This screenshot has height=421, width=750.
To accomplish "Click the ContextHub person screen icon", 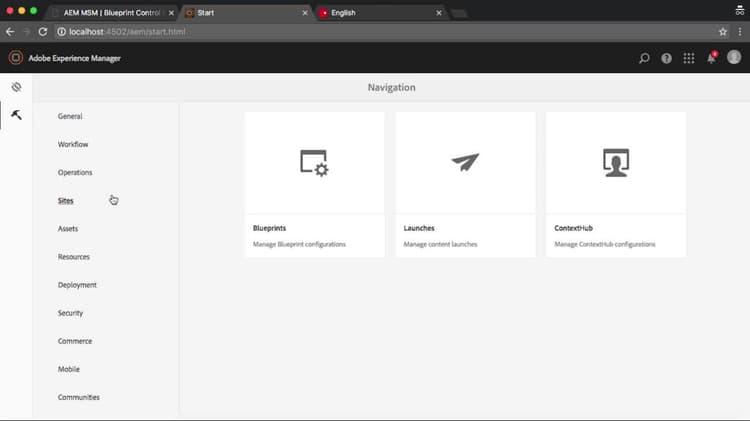I will [x=616, y=163].
